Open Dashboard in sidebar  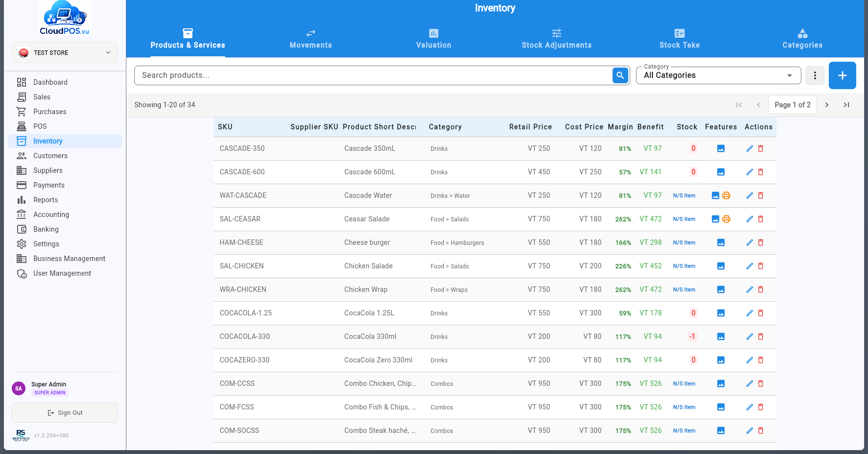65,82
